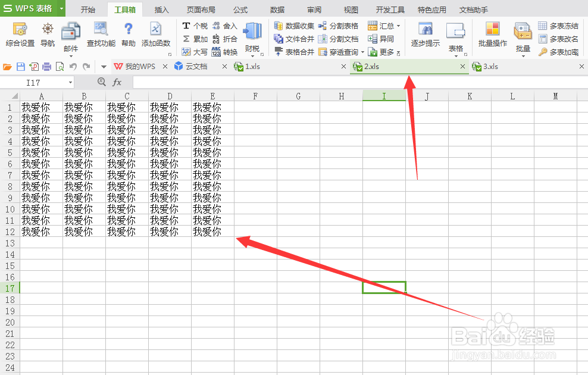Switch to the 审阅 ribbon tab

(314, 10)
